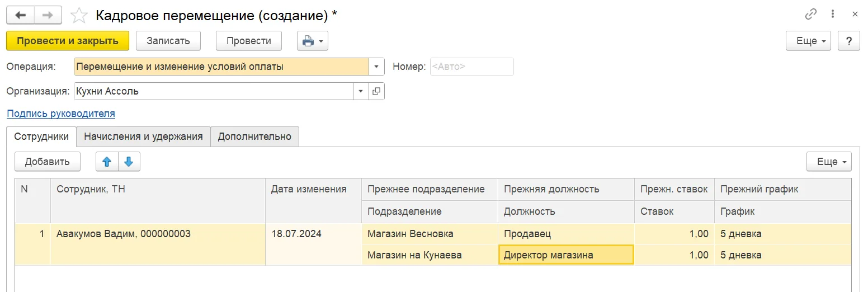This screenshot has width=868, height=292.
Task: Click the График sub-header
Action: 783,211
